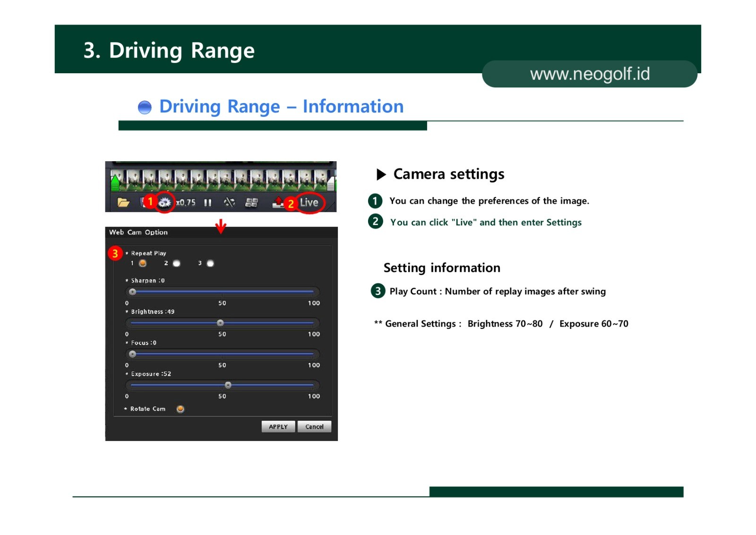The height and width of the screenshot is (535, 756).
Task: Click the camera settings gear icon
Action: (164, 203)
